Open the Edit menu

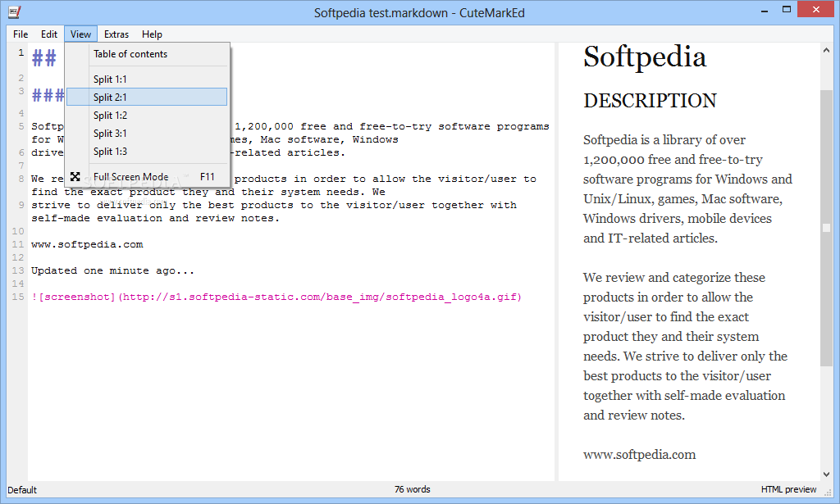48,34
